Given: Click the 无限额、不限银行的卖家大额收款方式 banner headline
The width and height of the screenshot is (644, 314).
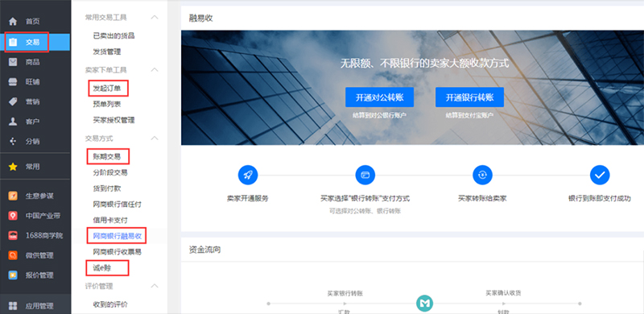Looking at the screenshot, I should 424,64.
